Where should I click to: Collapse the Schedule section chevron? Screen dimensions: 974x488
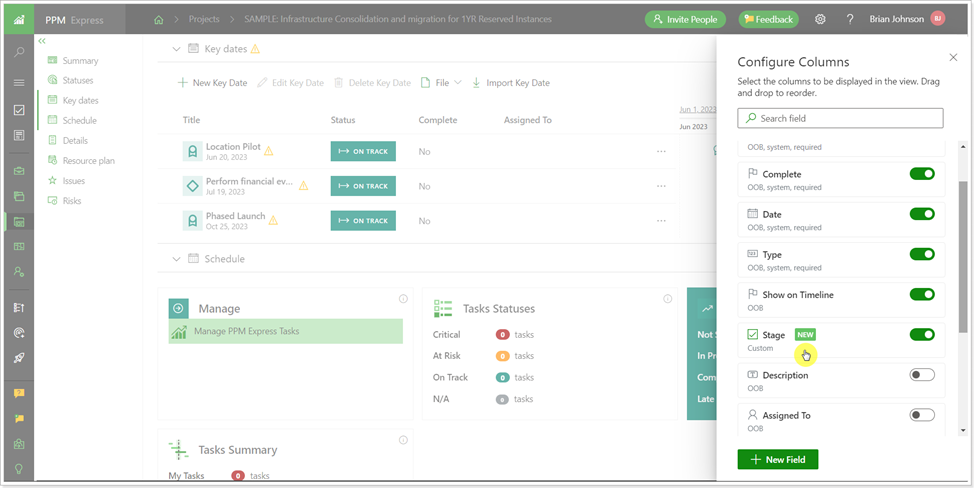click(x=176, y=259)
